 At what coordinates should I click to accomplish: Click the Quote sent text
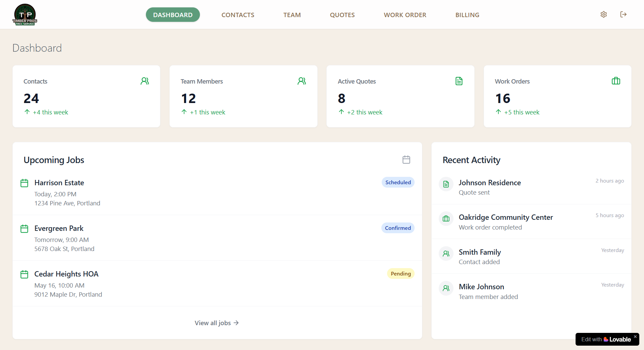click(474, 193)
